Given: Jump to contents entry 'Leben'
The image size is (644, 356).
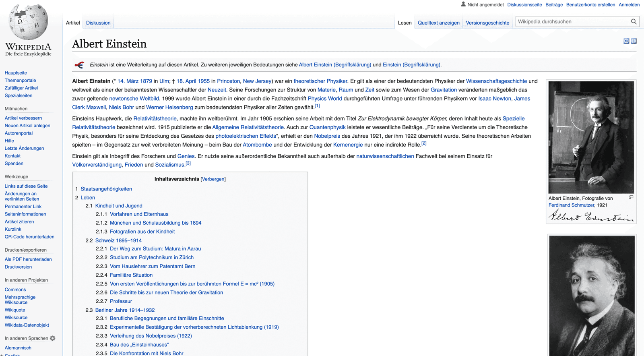Looking at the screenshot, I should click(x=88, y=198).
